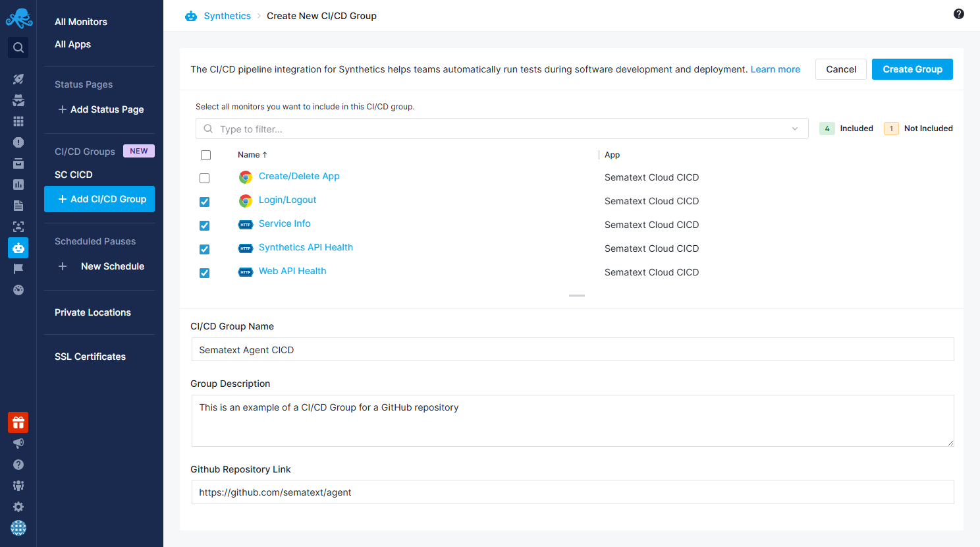Open the Login/Logout monitor link
The width and height of the screenshot is (980, 547).
pos(287,200)
